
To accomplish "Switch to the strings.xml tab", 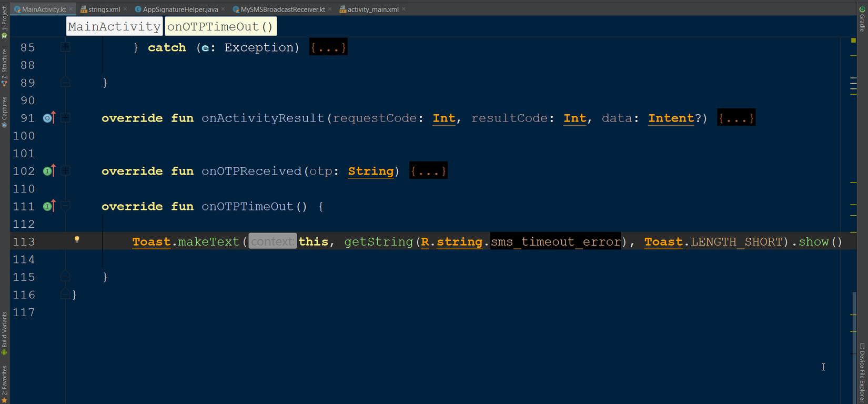I will coord(104,9).
